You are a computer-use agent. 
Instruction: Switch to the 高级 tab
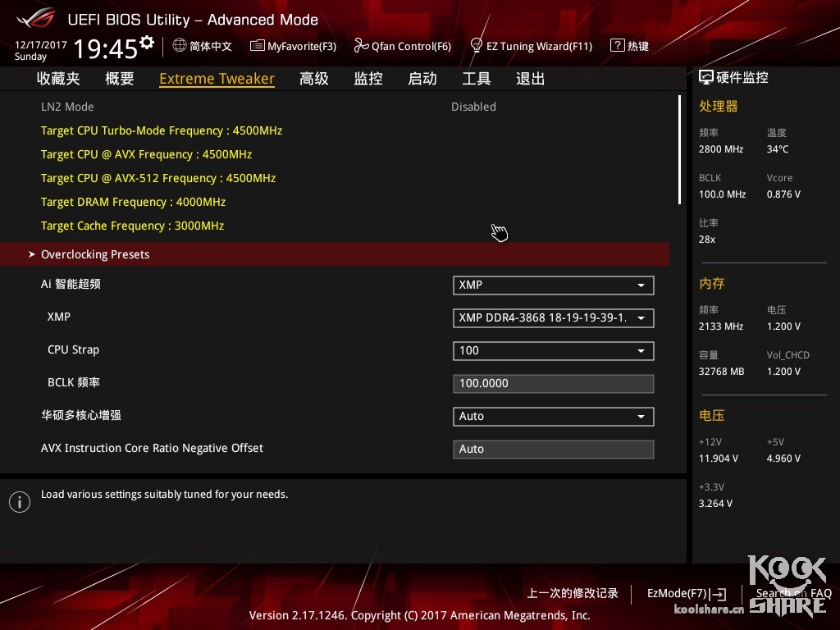point(314,79)
